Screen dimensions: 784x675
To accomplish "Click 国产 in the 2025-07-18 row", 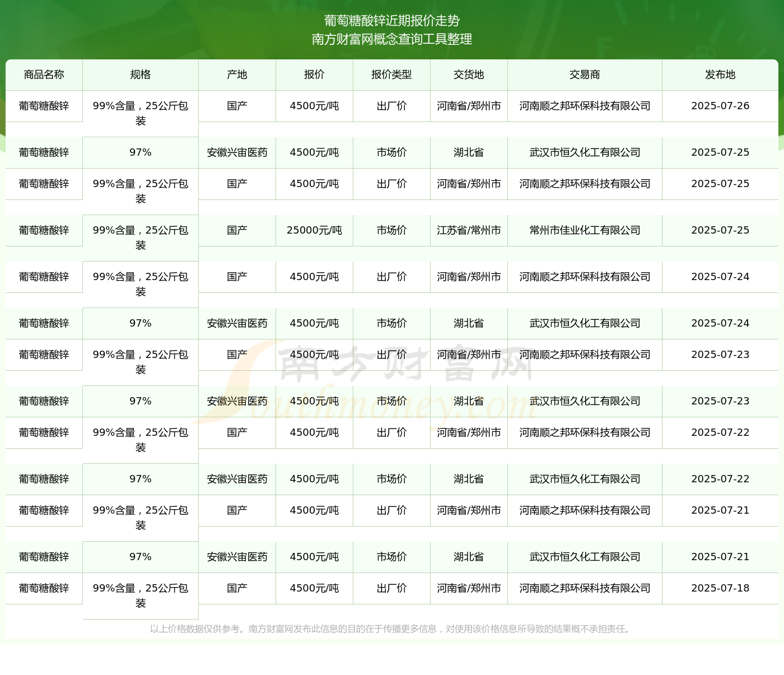I will point(237,588).
